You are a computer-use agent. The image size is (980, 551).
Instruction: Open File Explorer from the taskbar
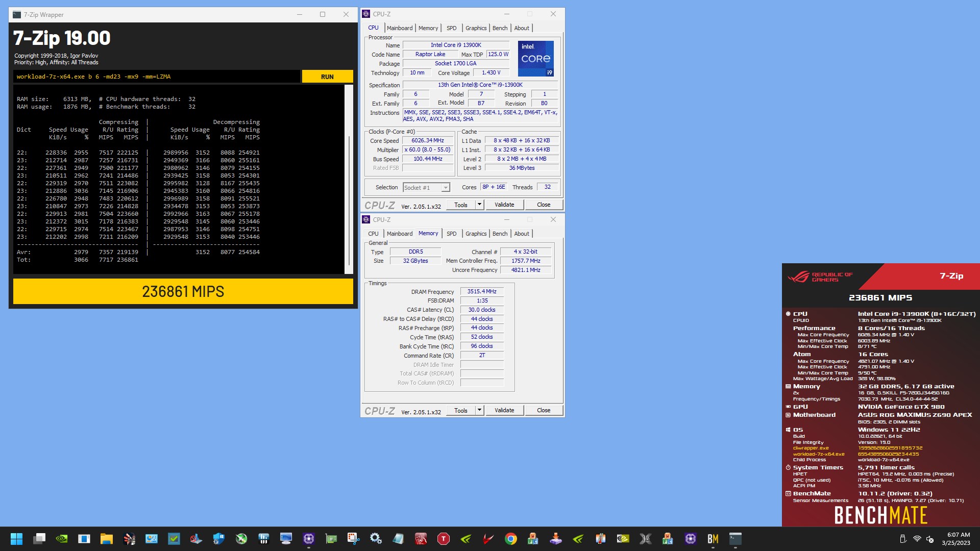pyautogui.click(x=107, y=539)
